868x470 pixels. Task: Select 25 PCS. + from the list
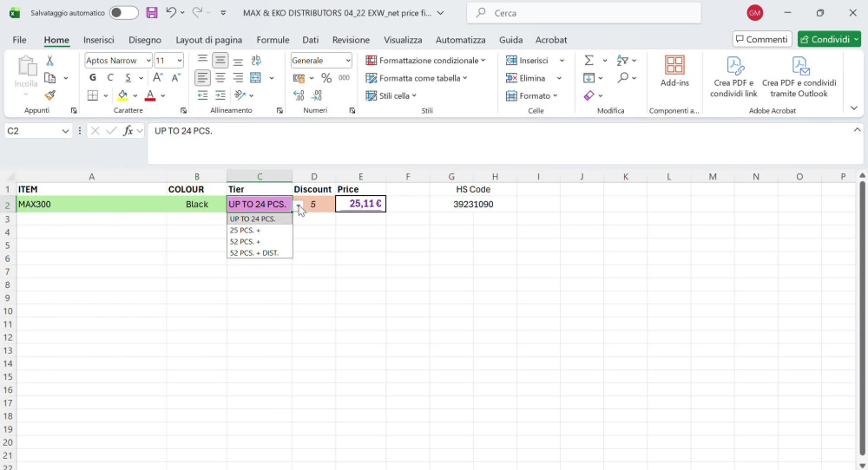[260, 230]
